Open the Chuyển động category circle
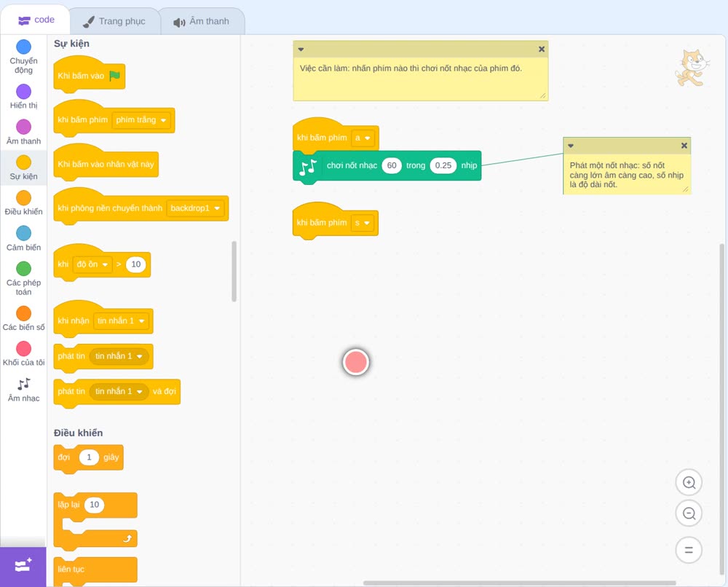Viewport: 728px width, 587px height. [x=24, y=47]
